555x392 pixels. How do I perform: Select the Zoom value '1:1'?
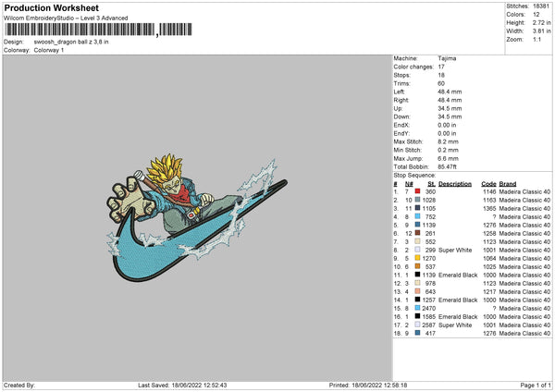[536, 39]
